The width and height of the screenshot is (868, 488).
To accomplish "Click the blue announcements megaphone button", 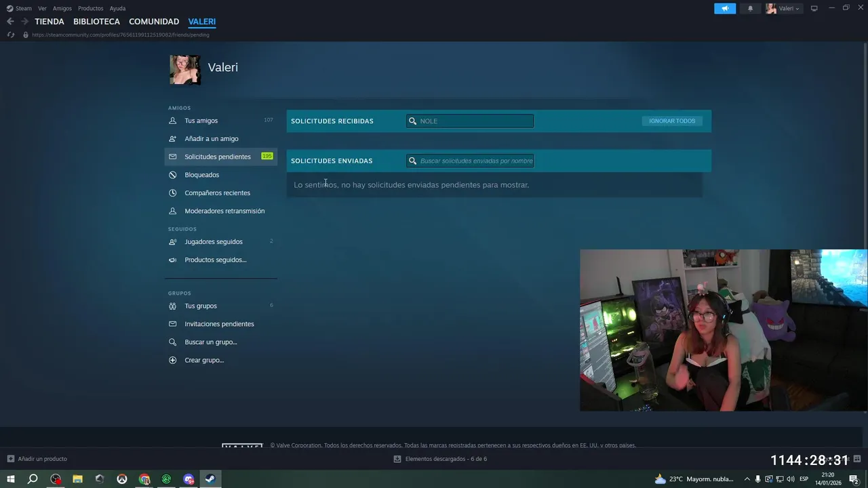I will pos(725,8).
